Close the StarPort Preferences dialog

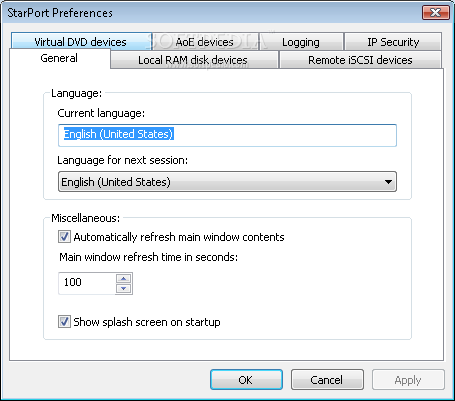pyautogui.click(x=436, y=13)
